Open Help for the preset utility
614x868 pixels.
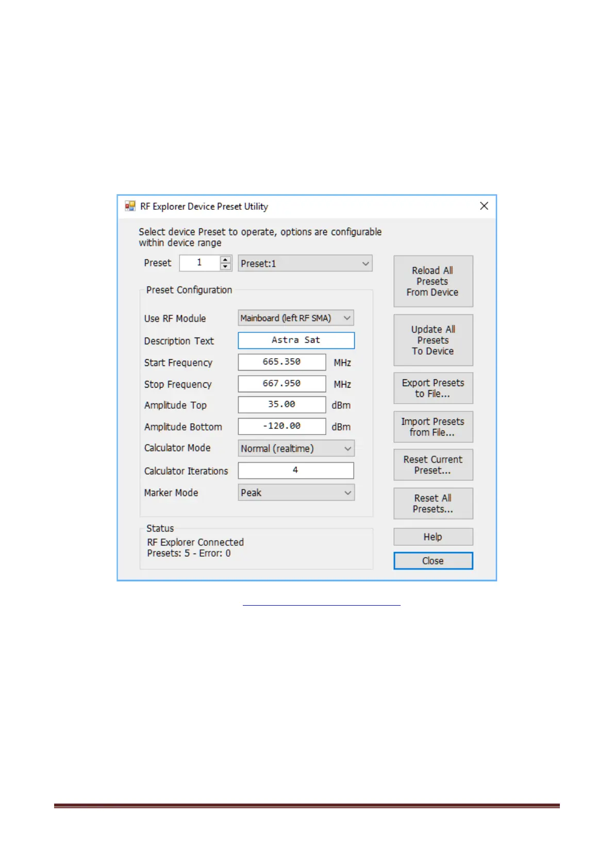pos(433,537)
